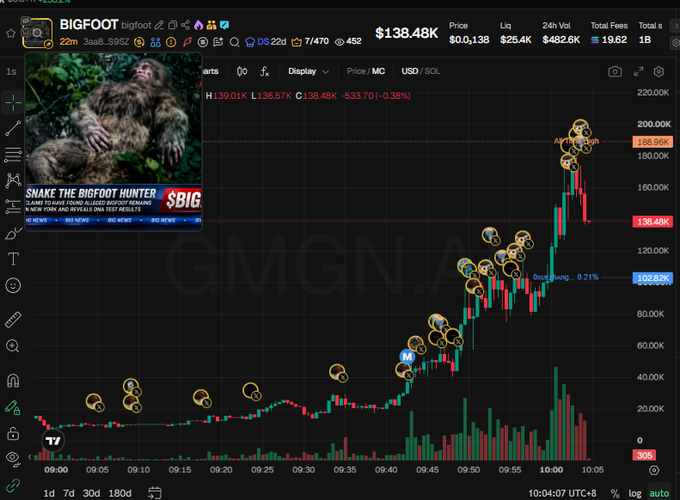Copy contract address 3aa8..S9SZ
Viewport: 680px width, 500px height.
(x=106, y=42)
